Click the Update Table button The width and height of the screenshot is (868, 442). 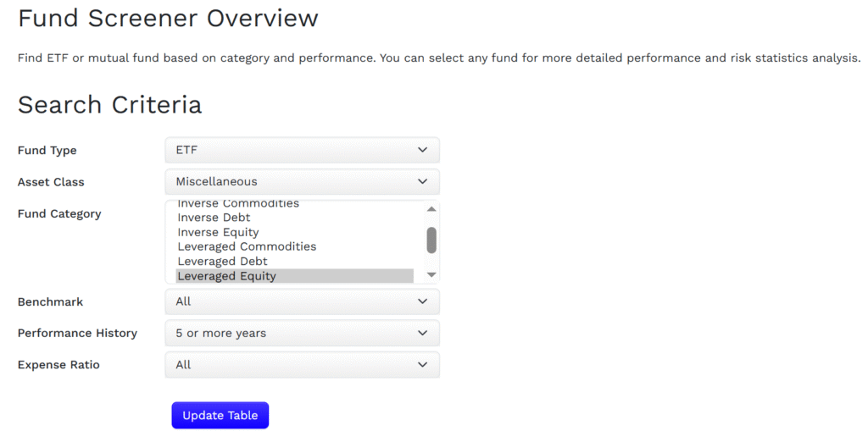click(220, 416)
